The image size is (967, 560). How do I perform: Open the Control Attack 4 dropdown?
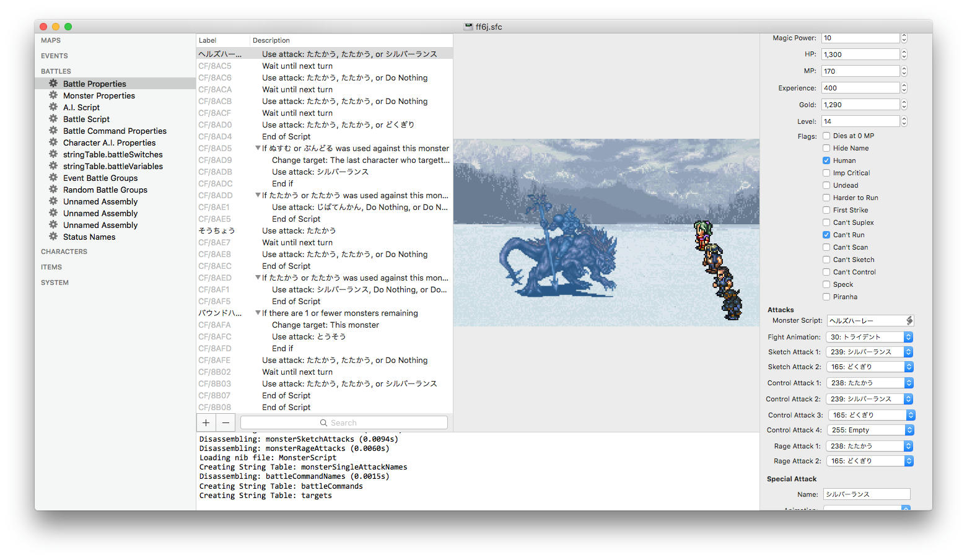[870, 430]
